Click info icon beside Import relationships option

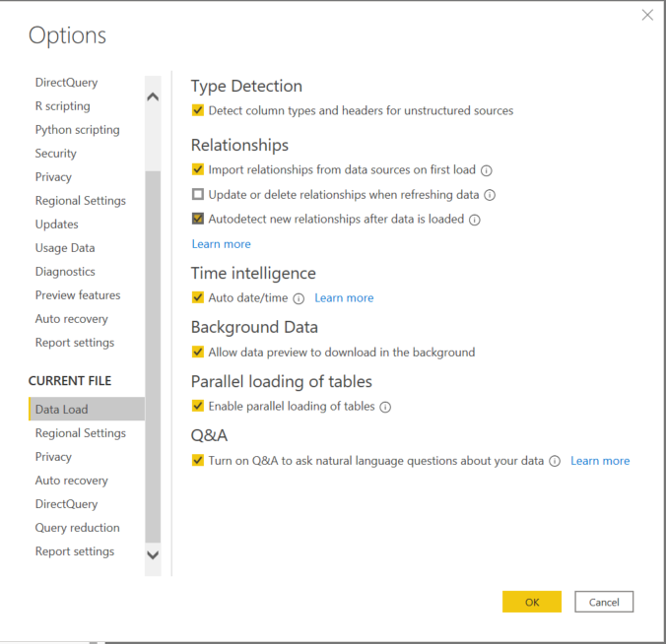(487, 170)
